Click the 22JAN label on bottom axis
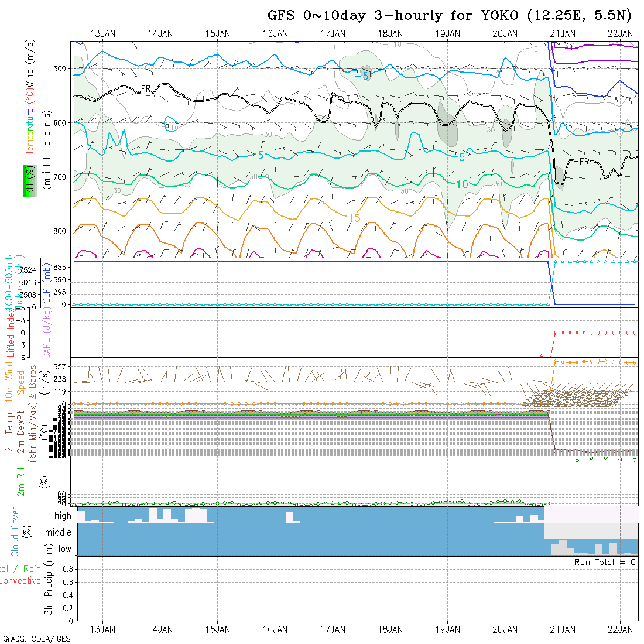Viewport: 644px width, 644px height. [620, 629]
